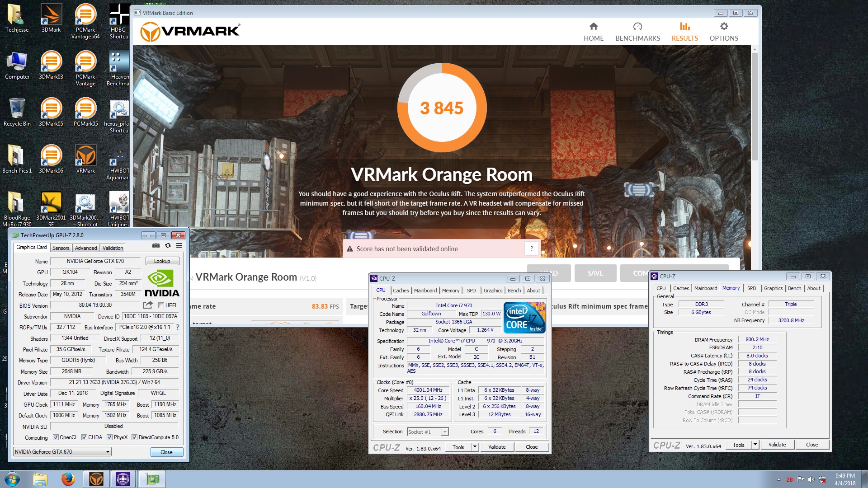868x488 pixels.
Task: Click Validate in the CPU-Z processor window
Action: (x=497, y=447)
